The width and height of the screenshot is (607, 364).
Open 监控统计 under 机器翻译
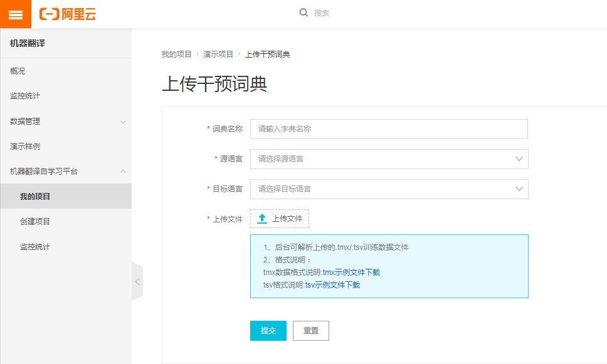coord(25,96)
